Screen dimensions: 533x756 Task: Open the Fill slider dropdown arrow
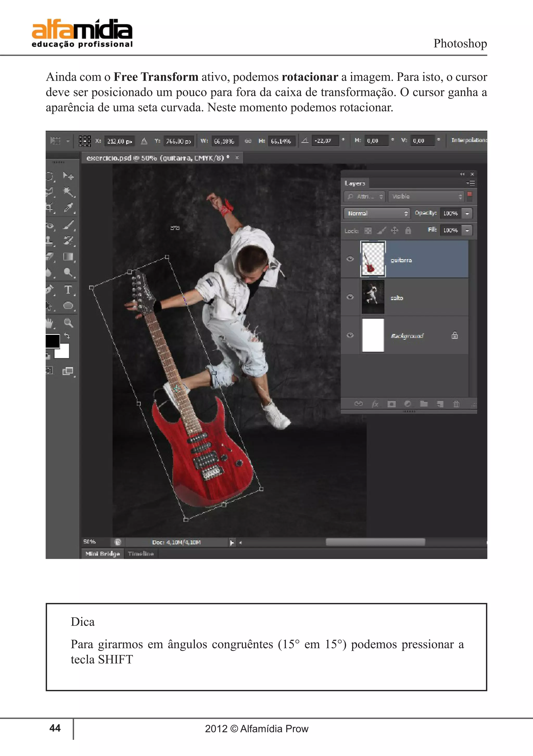click(467, 230)
